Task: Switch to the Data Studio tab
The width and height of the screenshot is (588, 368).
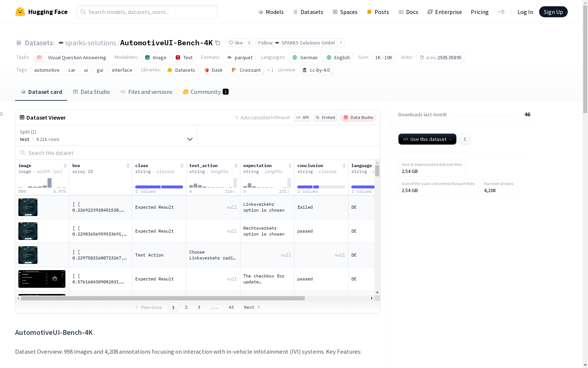Action: click(x=91, y=92)
